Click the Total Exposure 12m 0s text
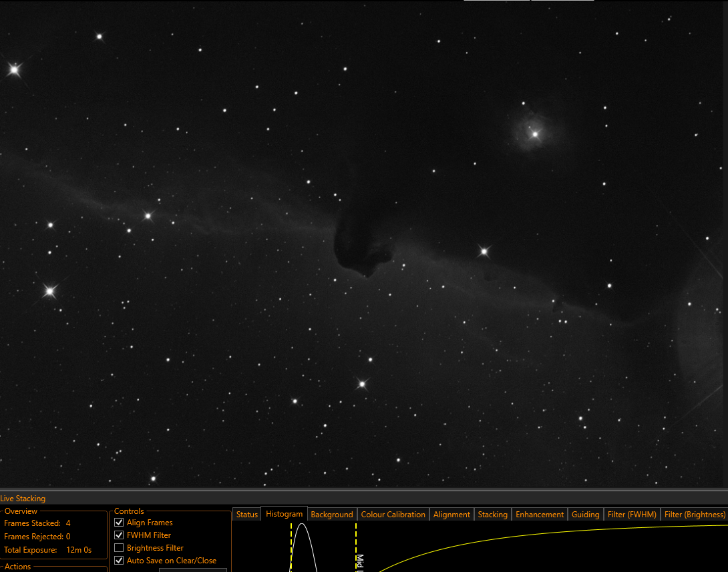 click(x=48, y=550)
